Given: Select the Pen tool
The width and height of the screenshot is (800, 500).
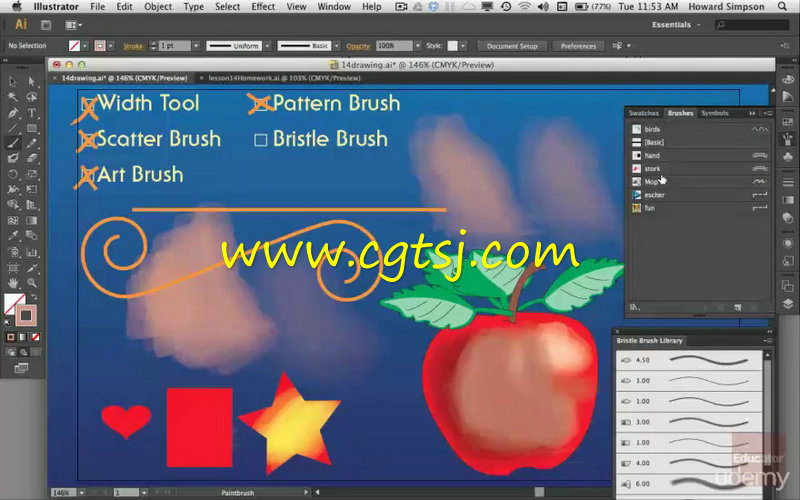Looking at the screenshot, I should tap(13, 113).
